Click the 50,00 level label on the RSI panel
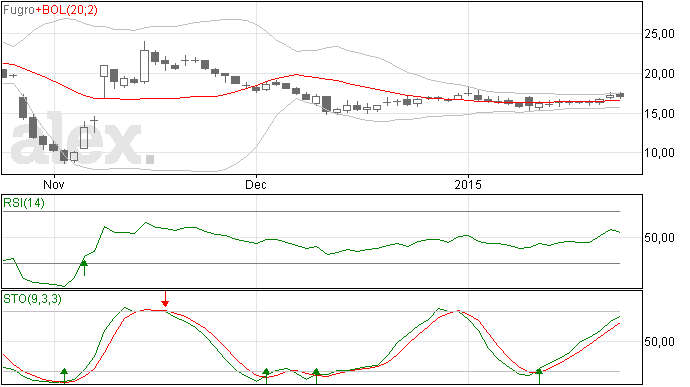Image resolution: width=690 pixels, height=387 pixels. click(x=659, y=238)
